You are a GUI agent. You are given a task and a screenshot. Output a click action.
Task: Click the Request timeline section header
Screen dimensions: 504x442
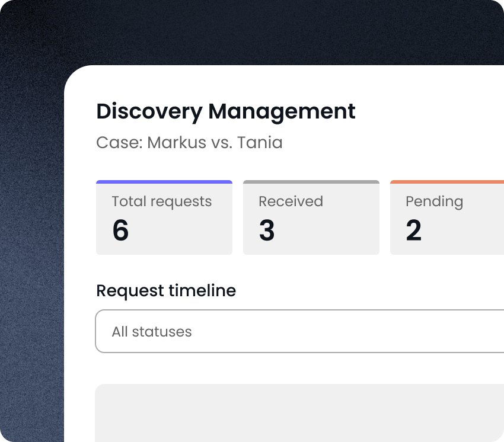[166, 290]
